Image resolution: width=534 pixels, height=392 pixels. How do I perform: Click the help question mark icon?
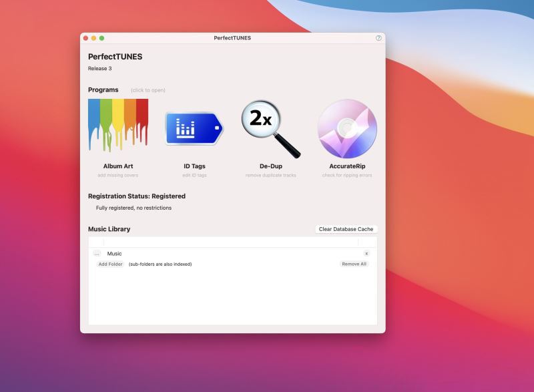pyautogui.click(x=378, y=38)
